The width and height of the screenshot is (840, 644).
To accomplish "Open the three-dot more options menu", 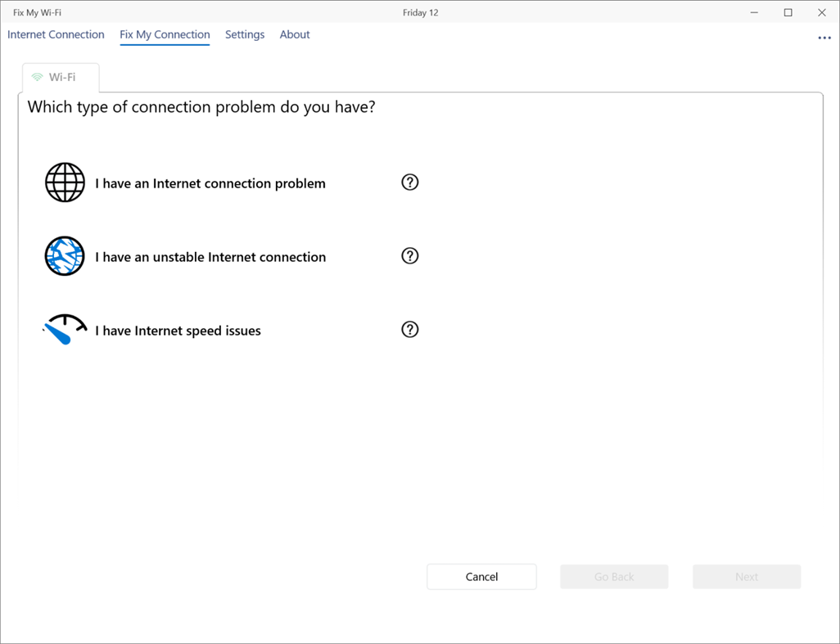I will pyautogui.click(x=824, y=38).
